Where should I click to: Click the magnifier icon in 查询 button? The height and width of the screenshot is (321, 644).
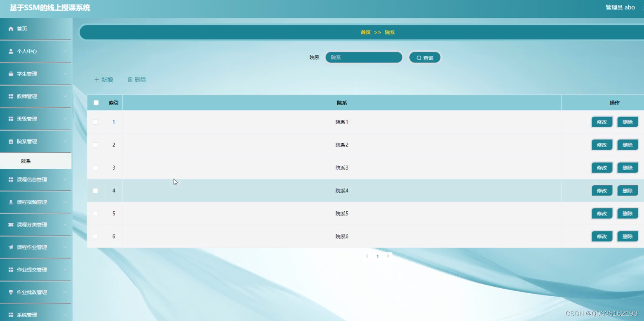pyautogui.click(x=419, y=58)
